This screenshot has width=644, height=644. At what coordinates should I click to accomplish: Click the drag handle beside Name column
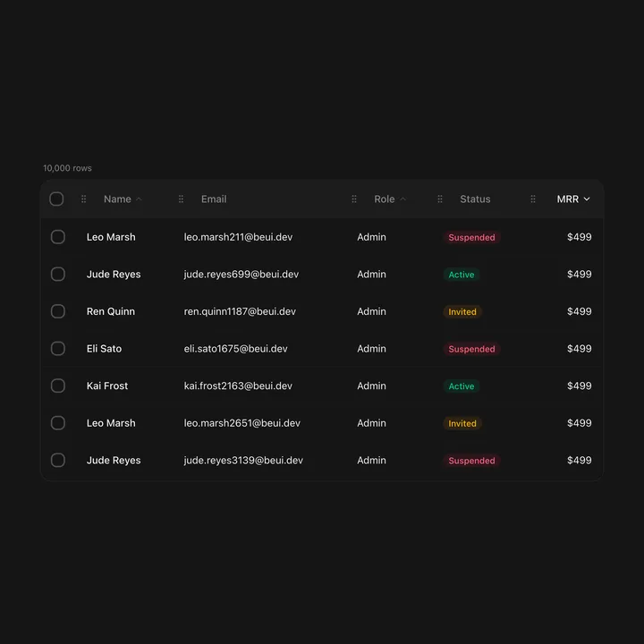pyautogui.click(x=83, y=199)
